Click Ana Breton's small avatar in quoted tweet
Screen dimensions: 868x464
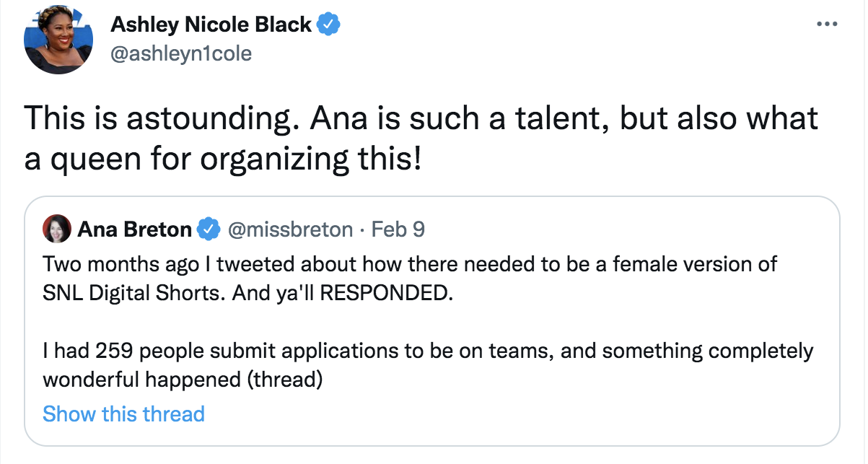tap(57, 229)
